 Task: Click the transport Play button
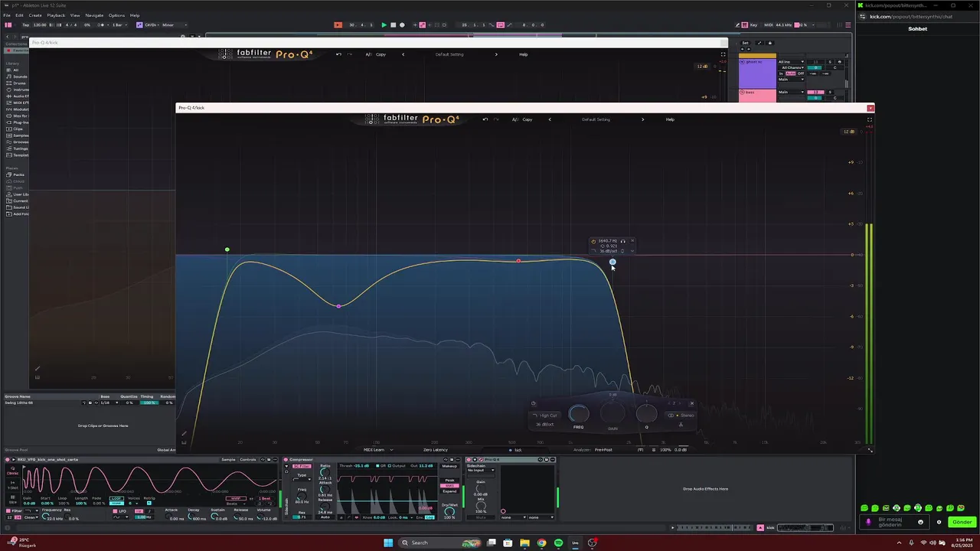coord(384,24)
